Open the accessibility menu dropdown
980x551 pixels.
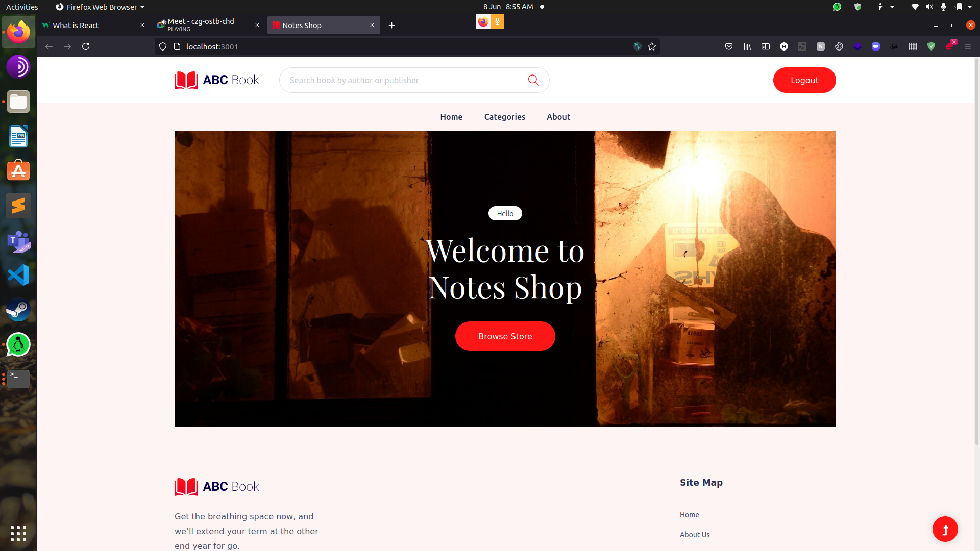(884, 7)
